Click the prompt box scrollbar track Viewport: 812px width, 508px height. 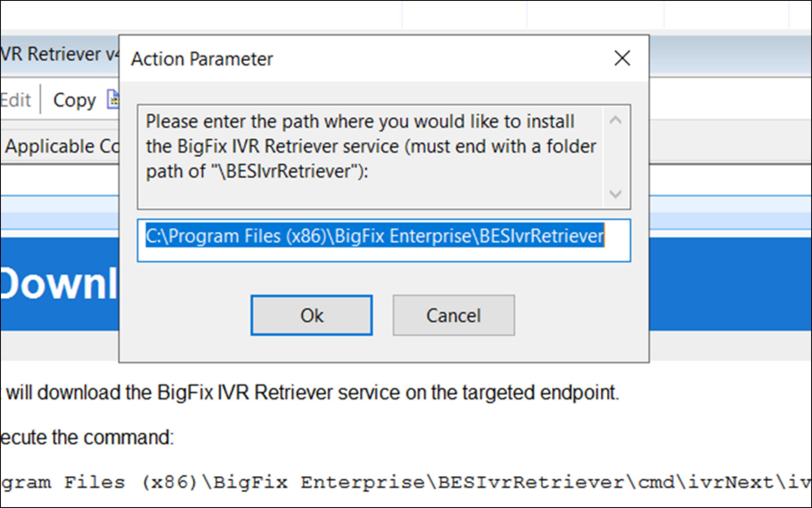coord(615,157)
